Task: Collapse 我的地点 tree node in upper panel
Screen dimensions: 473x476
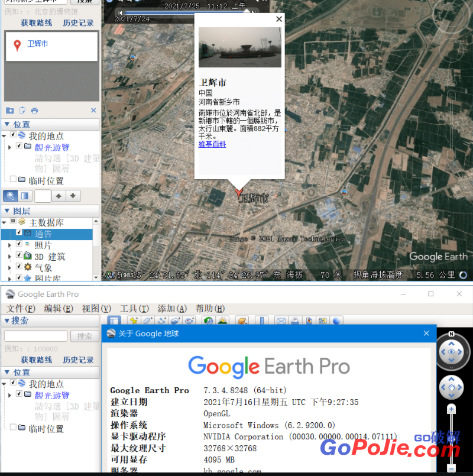Action: click(x=4, y=135)
